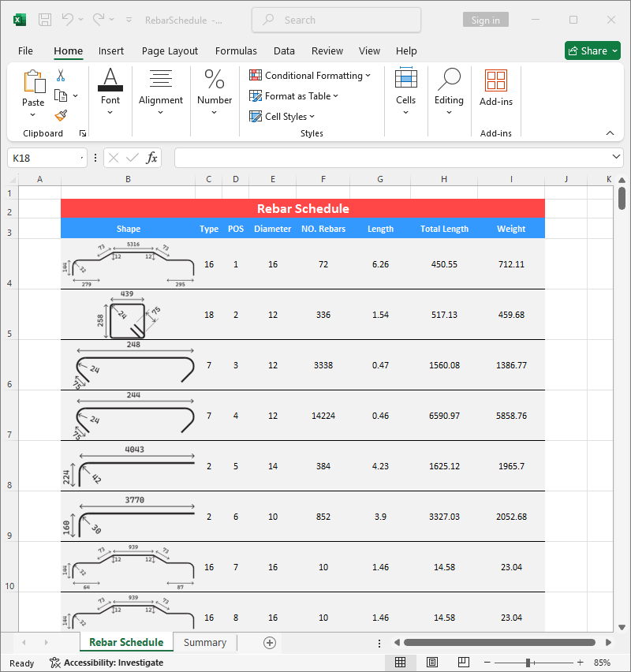Select the Format Painter brush icon

coord(61,115)
